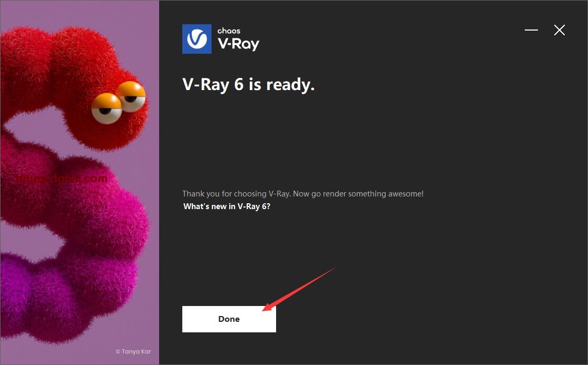Close the installer with the X icon
Image resolution: width=588 pixels, height=365 pixels.
click(x=559, y=30)
